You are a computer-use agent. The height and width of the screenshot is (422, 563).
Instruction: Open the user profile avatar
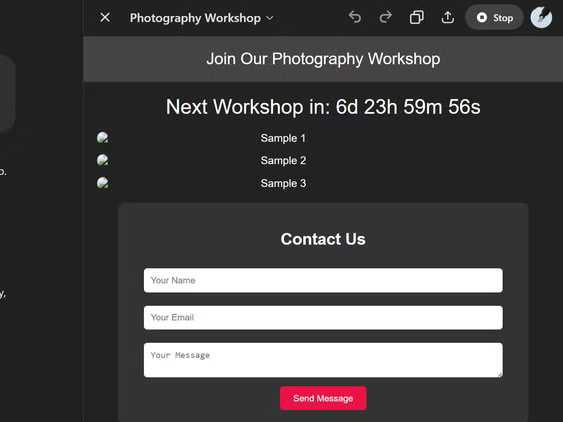tap(541, 17)
